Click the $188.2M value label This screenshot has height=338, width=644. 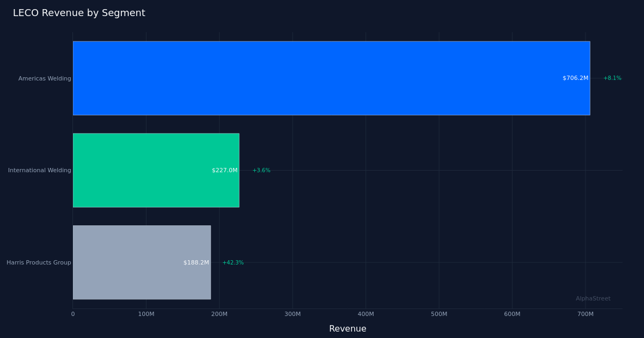[196, 263]
